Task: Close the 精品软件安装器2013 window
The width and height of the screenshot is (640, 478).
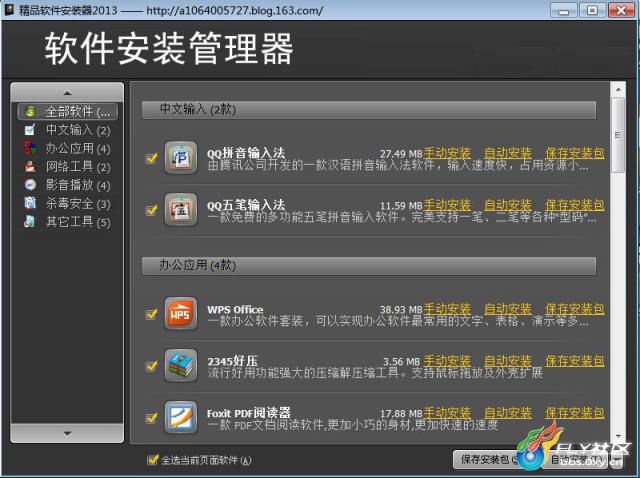Action: (x=621, y=10)
